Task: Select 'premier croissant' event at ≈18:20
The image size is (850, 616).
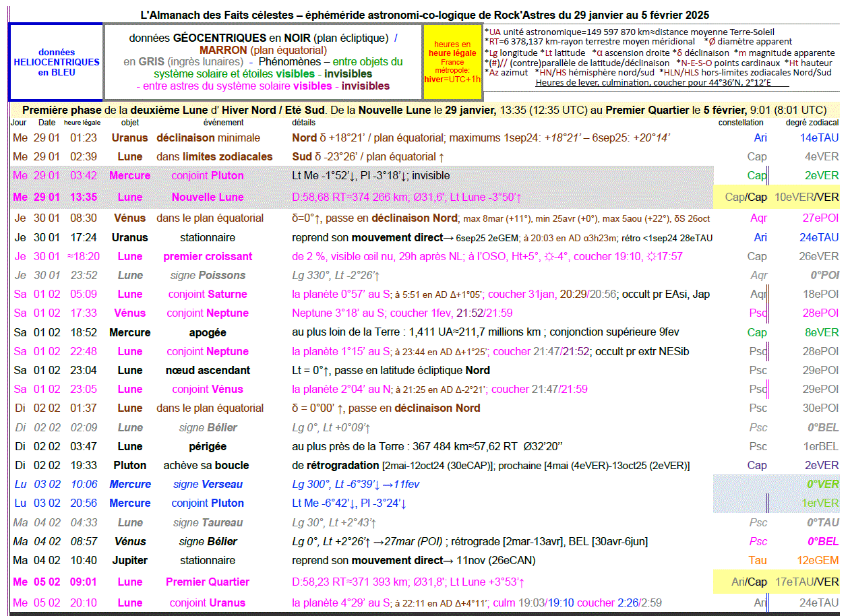Action: pos(208,256)
